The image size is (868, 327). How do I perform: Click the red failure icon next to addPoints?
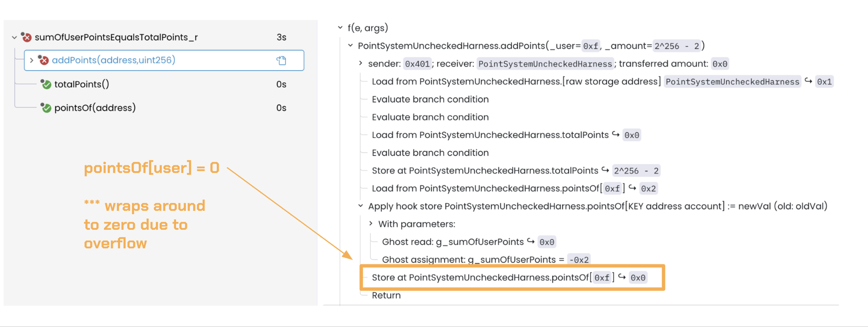44,60
